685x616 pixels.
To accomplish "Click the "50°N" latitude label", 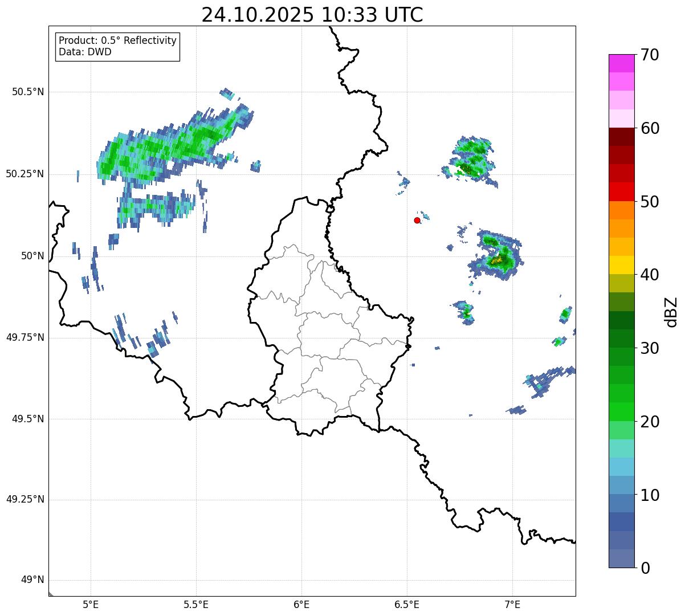I will (32, 256).
